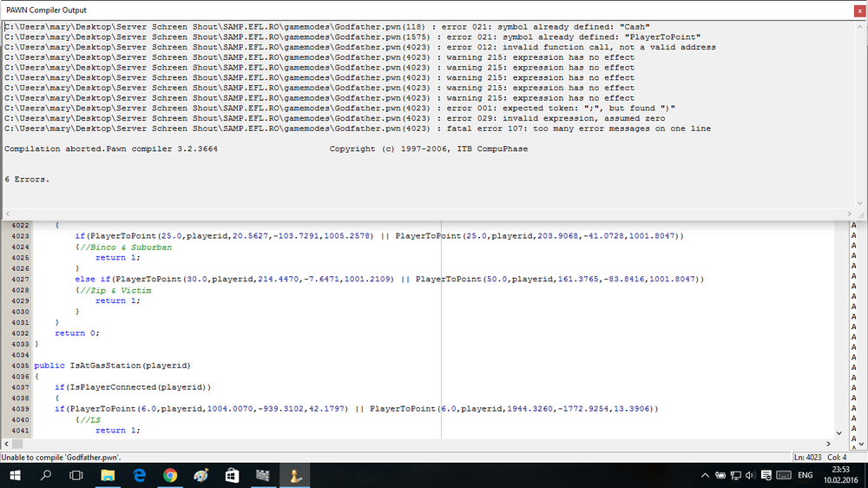Viewport: 868px width, 488px height.
Task: Open File Explorer from taskbar
Action: tap(108, 475)
